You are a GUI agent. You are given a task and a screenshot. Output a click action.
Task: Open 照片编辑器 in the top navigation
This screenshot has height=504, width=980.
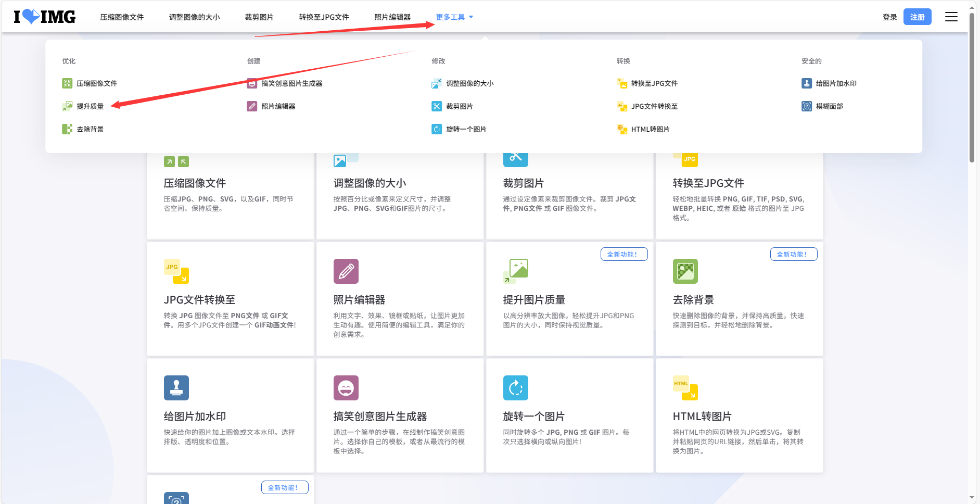click(392, 17)
